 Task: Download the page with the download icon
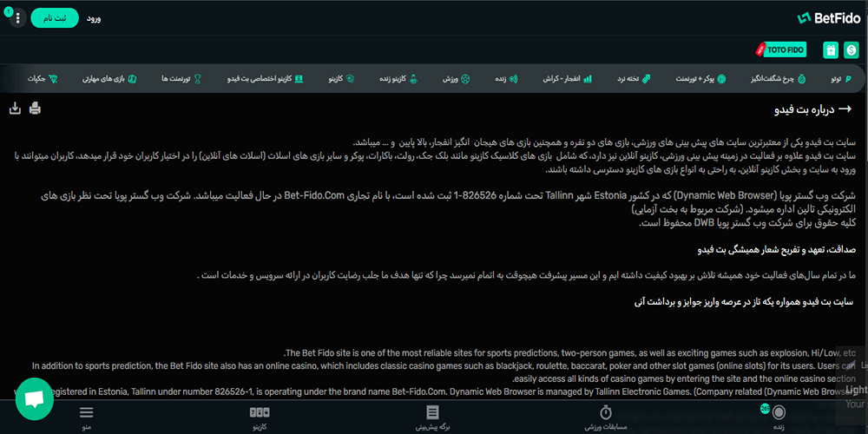pyautogui.click(x=15, y=108)
